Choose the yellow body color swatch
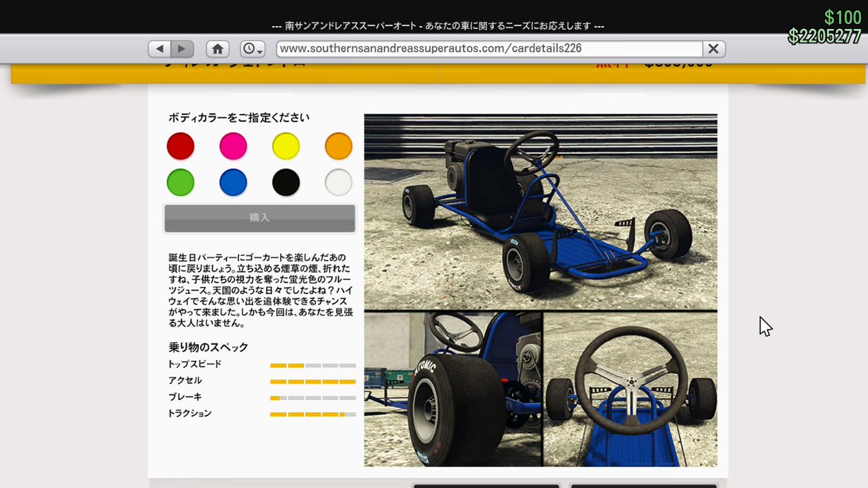 (x=286, y=146)
